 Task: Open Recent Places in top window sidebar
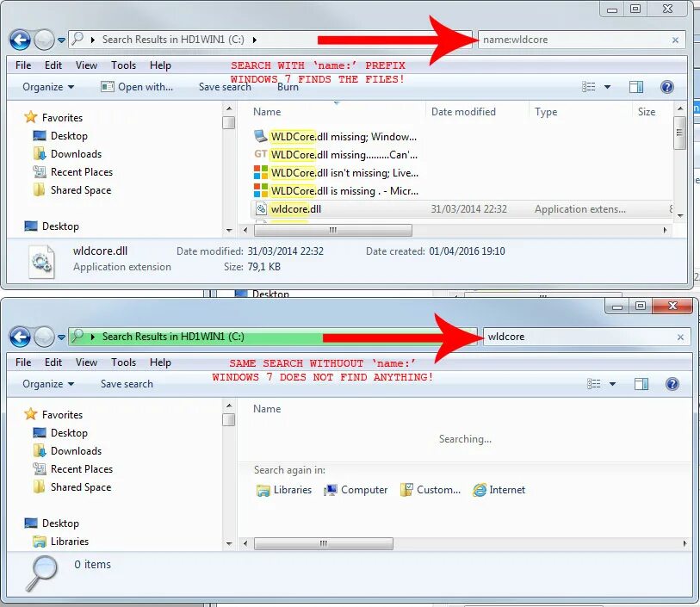(x=73, y=172)
